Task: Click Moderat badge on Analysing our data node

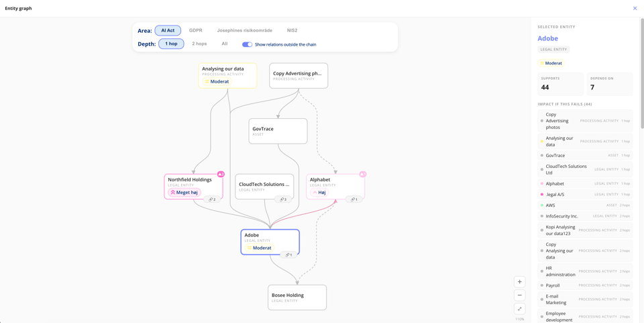Action: coord(217,81)
